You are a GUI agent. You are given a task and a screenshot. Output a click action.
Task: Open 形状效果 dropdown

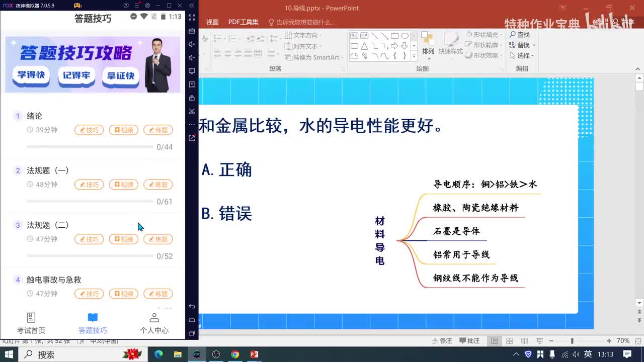(x=484, y=56)
